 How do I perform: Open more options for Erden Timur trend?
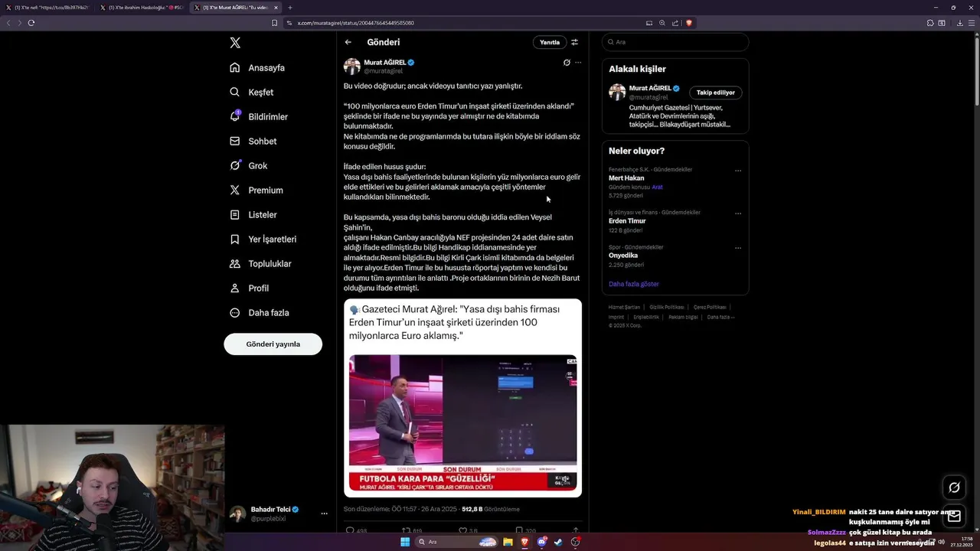click(738, 214)
